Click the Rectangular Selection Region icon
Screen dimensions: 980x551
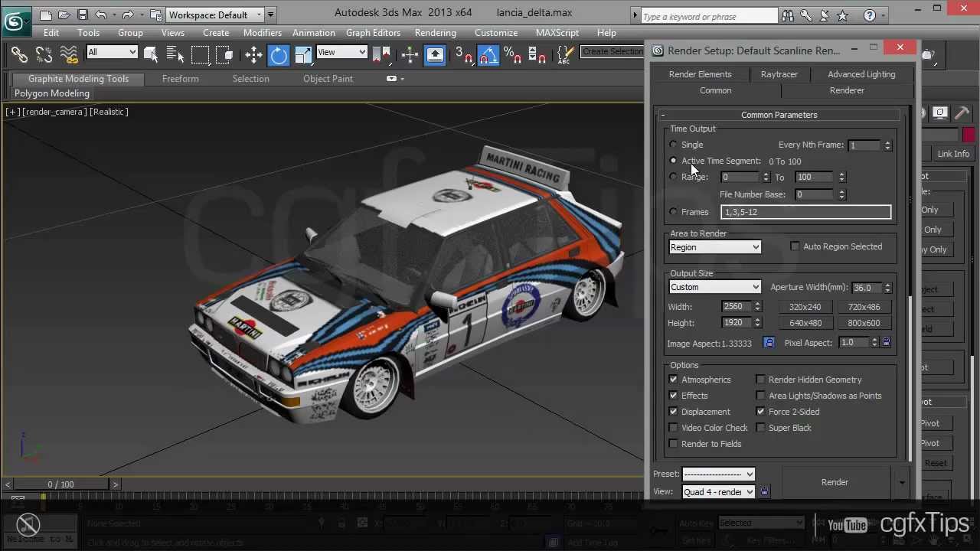coord(200,54)
